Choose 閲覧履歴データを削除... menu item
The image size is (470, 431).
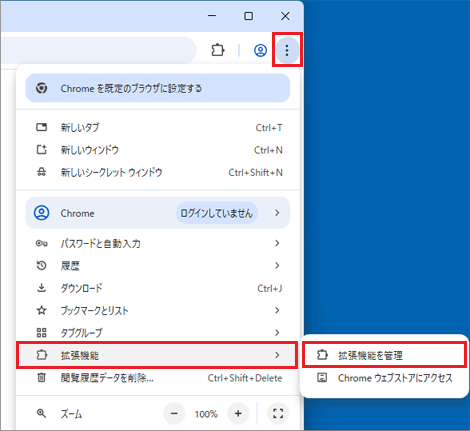158,378
